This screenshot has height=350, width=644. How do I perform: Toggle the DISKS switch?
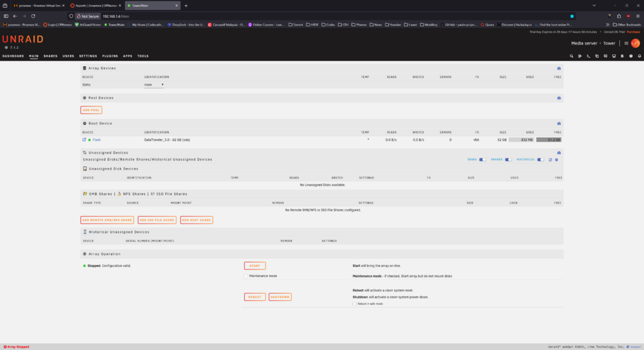click(x=482, y=160)
